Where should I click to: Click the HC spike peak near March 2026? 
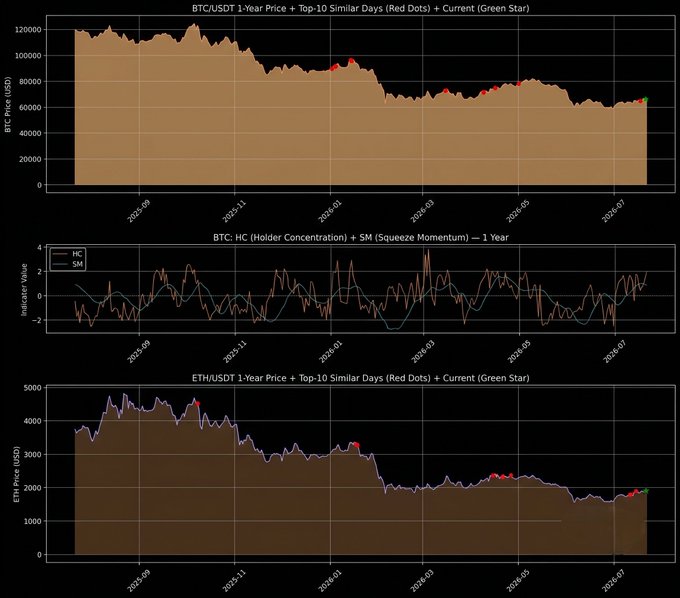(x=428, y=251)
